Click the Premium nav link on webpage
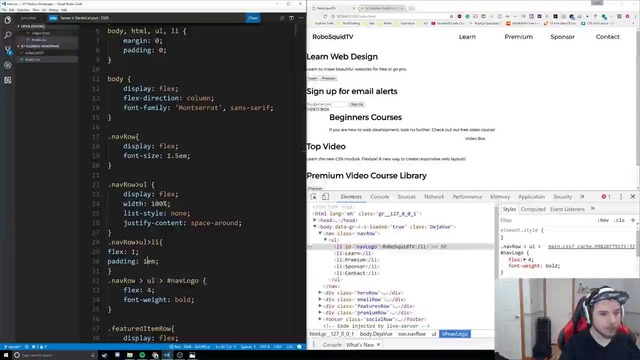 (x=518, y=37)
